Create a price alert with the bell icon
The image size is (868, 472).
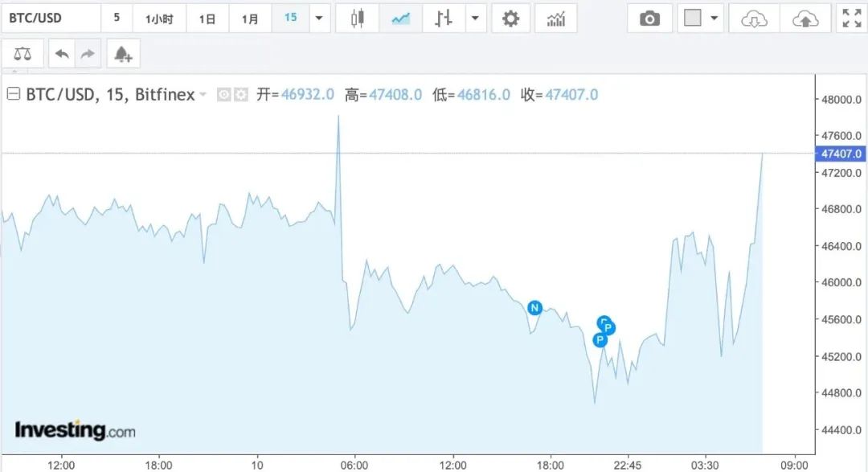tap(122, 53)
